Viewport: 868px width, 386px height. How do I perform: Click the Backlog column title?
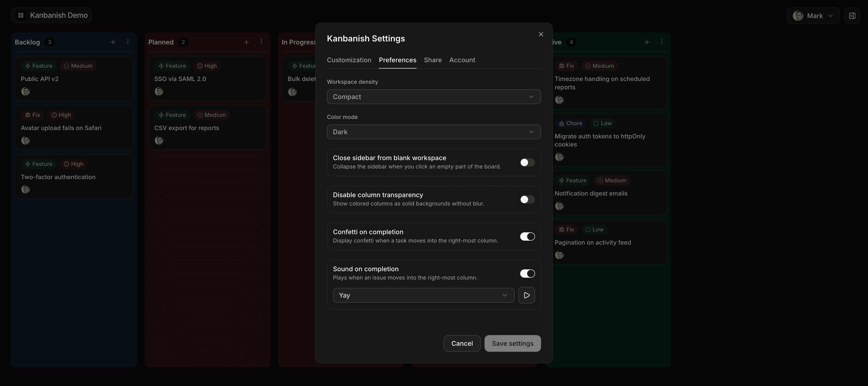point(27,42)
